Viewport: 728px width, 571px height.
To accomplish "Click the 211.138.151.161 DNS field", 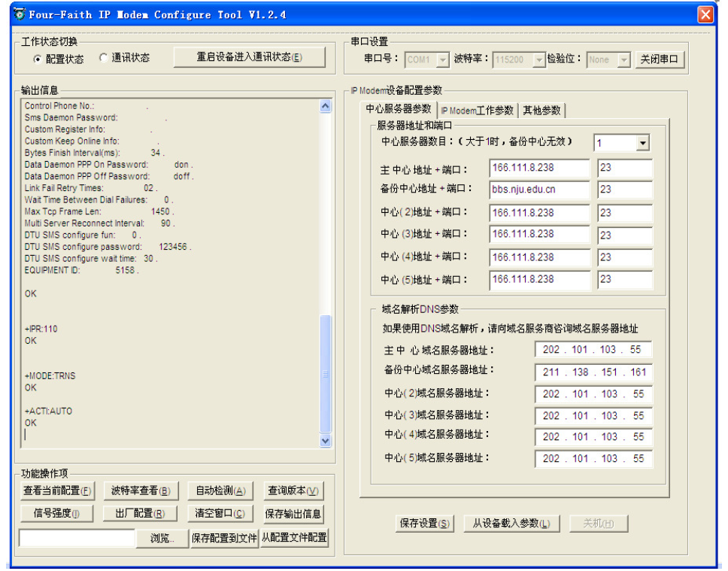I will click(593, 372).
